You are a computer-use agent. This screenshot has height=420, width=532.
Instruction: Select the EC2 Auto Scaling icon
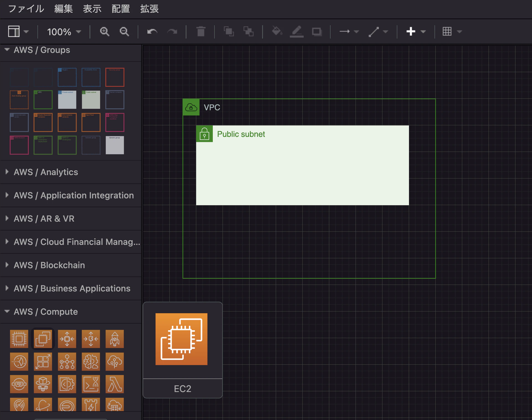67,339
